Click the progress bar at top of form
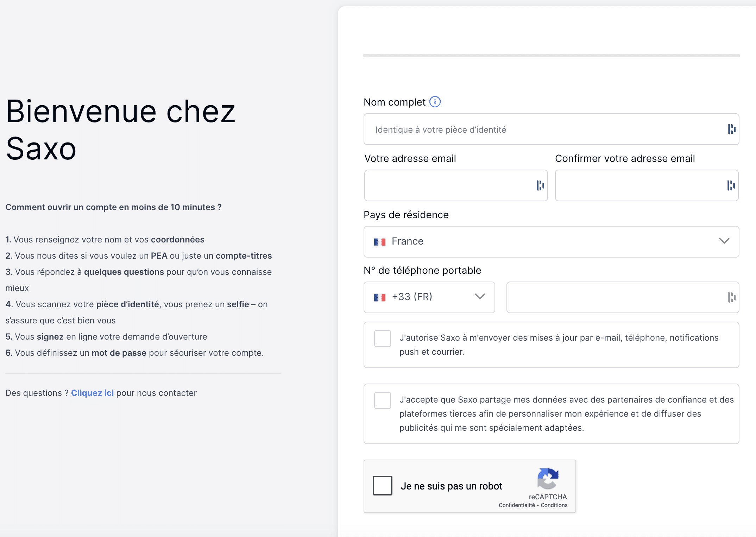Viewport: 756px width, 537px height. (x=551, y=56)
